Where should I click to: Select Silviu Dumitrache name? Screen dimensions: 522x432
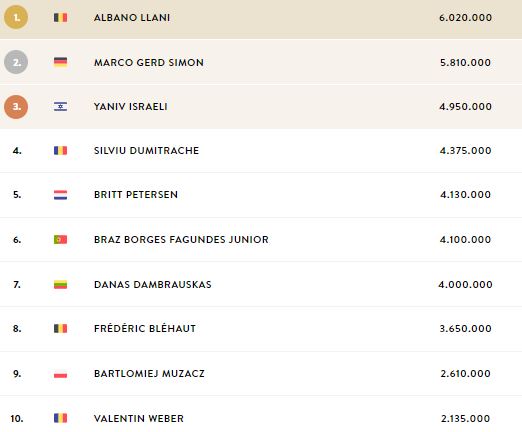[x=146, y=151]
